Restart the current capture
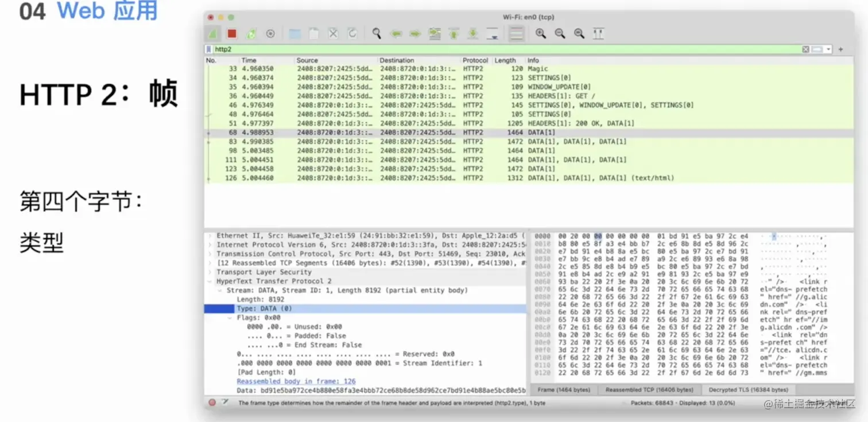 coord(251,34)
